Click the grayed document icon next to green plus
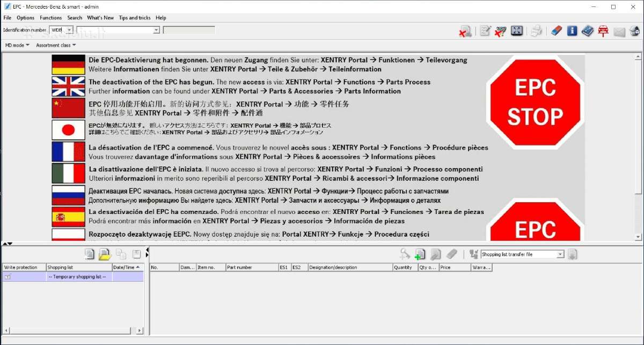Screen dimensions: 644x345 (x=436, y=254)
